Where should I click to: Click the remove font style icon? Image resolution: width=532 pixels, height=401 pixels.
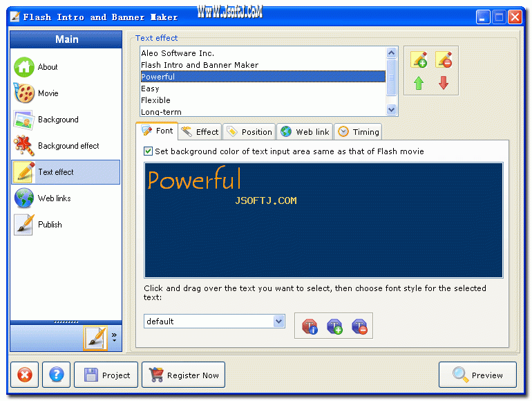[x=360, y=326]
